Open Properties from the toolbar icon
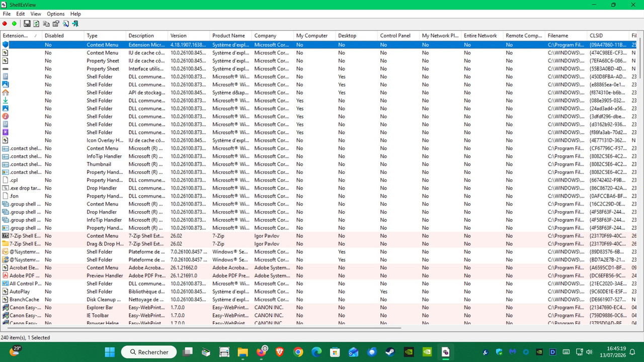Viewport: 644px width, 362px height. click(56, 24)
